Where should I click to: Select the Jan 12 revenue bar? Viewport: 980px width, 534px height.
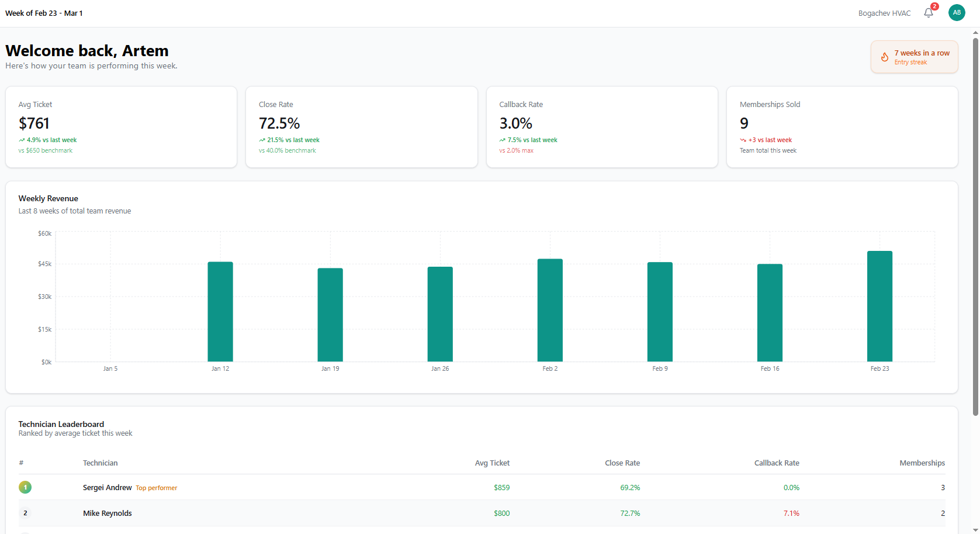point(220,310)
